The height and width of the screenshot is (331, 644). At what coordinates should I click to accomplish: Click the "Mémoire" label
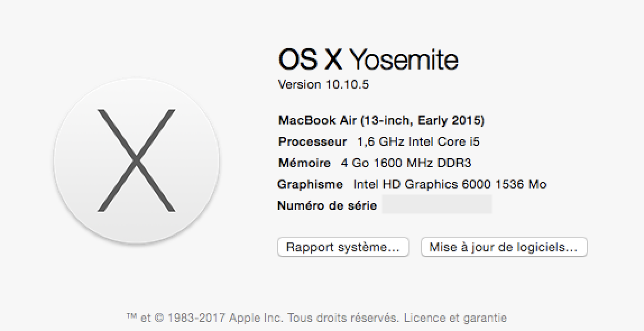click(304, 163)
